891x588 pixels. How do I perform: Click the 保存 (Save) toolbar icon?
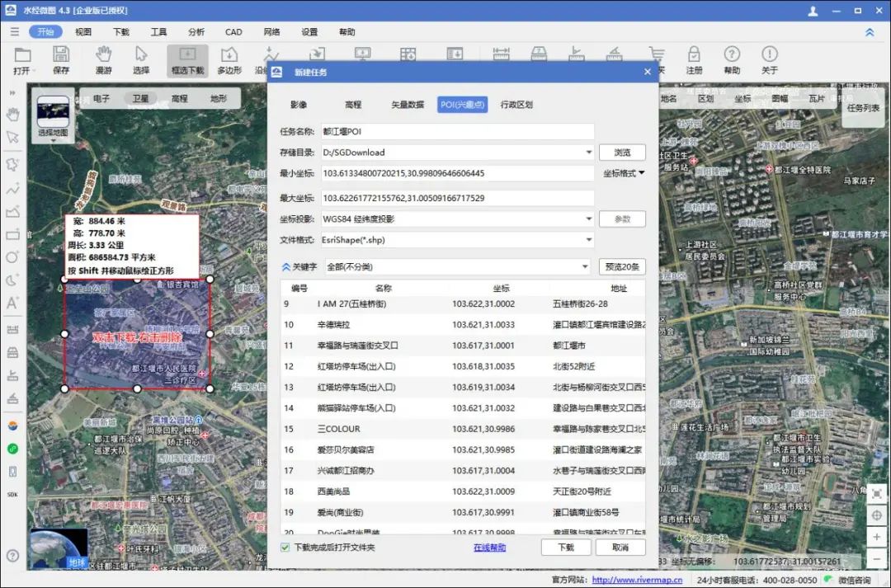click(x=61, y=54)
